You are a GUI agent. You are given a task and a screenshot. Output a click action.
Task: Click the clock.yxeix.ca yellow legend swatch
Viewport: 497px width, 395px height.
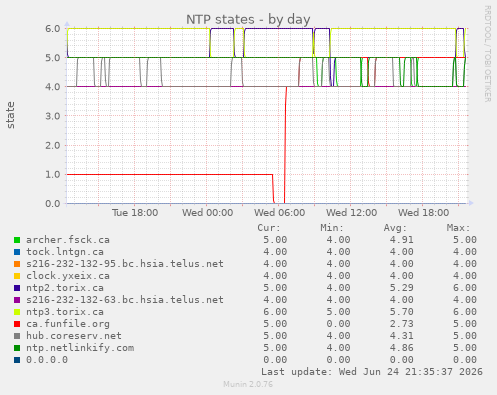(17, 276)
